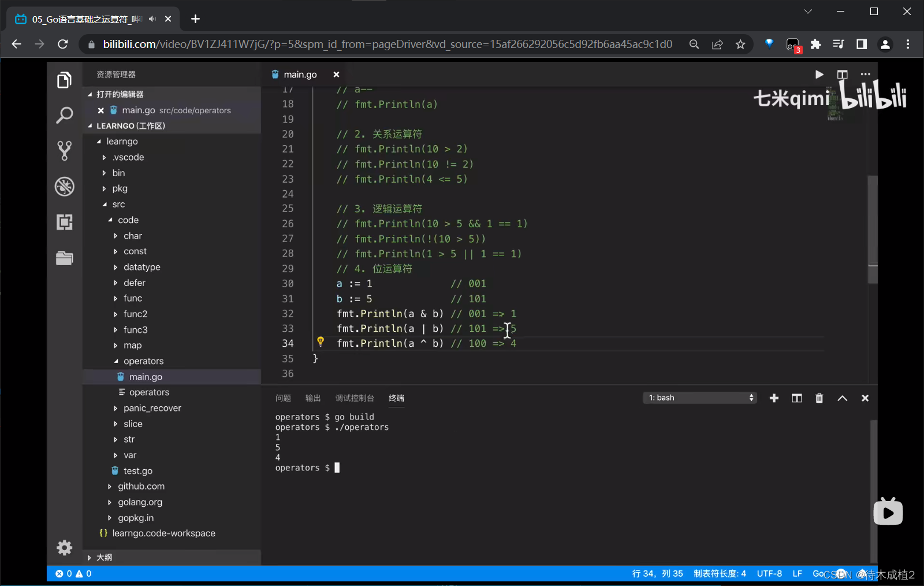Screen dimensions: 924x586
Task: Bookmark this page with star icon
Action: 740,44
